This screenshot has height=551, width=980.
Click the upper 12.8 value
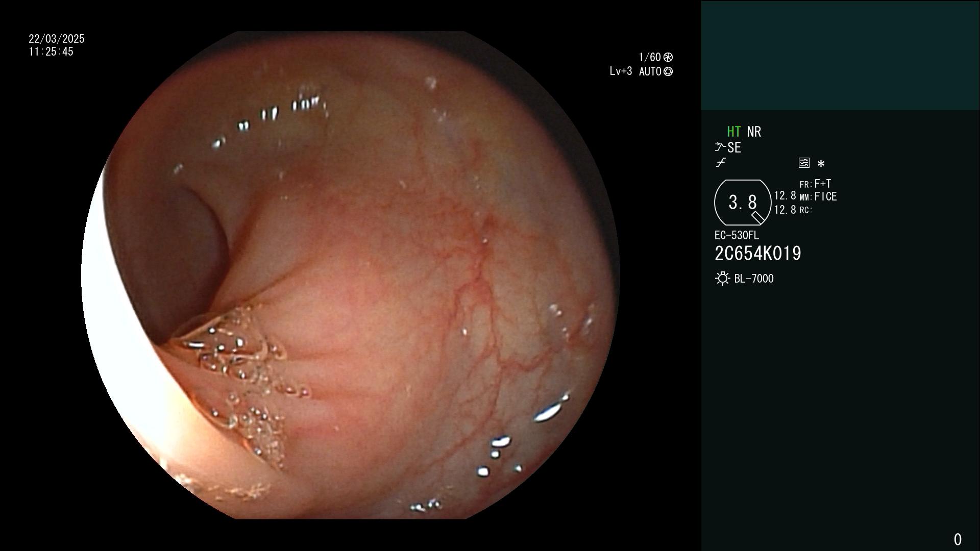point(785,195)
